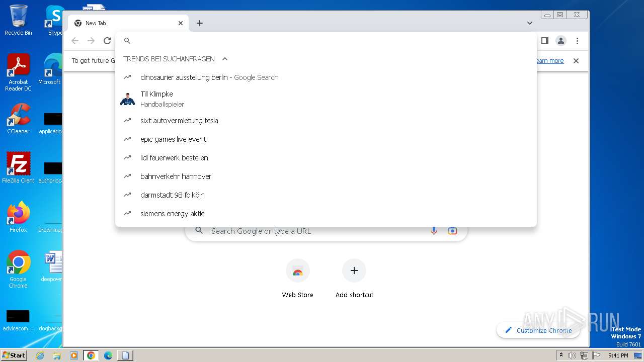644x362 pixels.
Task: Choose sixt autovermietung tesla suggestion
Action: (326, 121)
